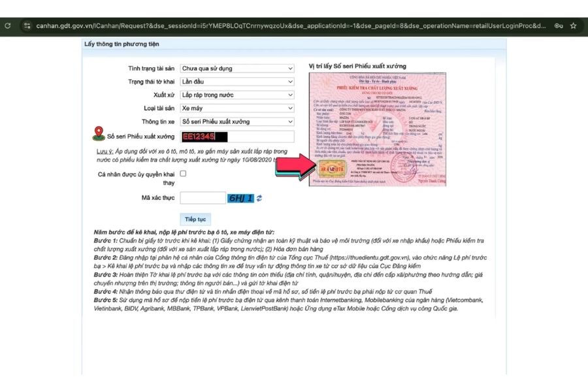Expand the 'Xuất xứ' dropdown

pyautogui.click(x=237, y=95)
